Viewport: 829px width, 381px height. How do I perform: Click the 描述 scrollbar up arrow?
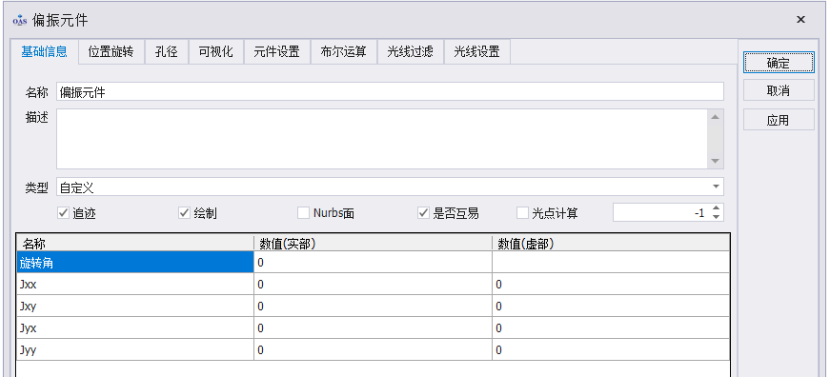tap(715, 117)
